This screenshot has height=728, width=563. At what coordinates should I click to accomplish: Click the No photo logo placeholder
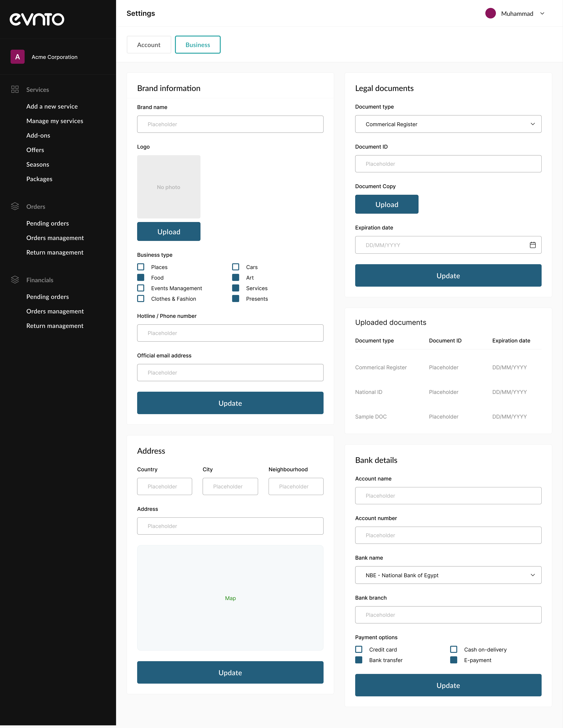pyautogui.click(x=169, y=187)
